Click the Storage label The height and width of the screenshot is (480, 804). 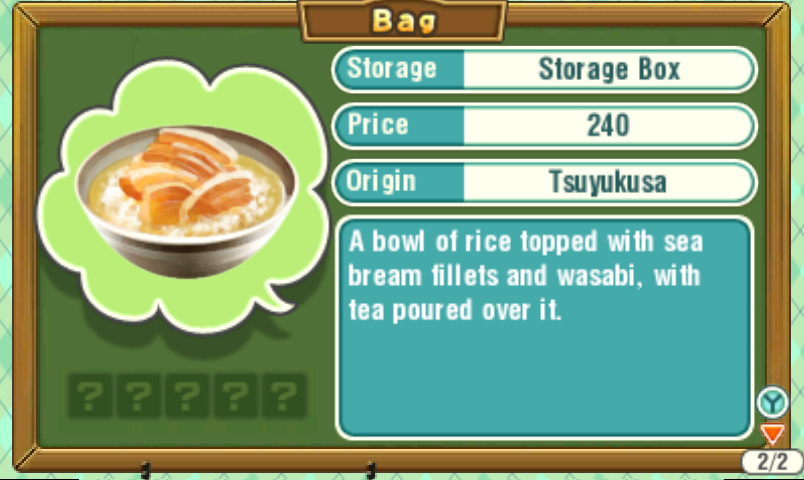tap(392, 68)
